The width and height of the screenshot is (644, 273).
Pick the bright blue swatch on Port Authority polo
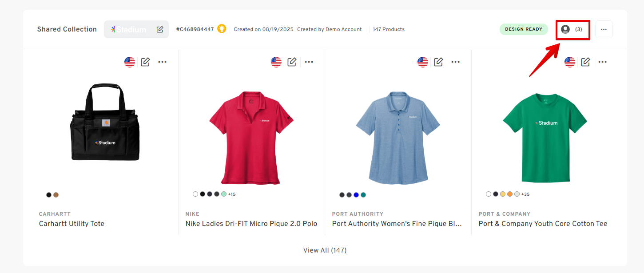click(356, 195)
